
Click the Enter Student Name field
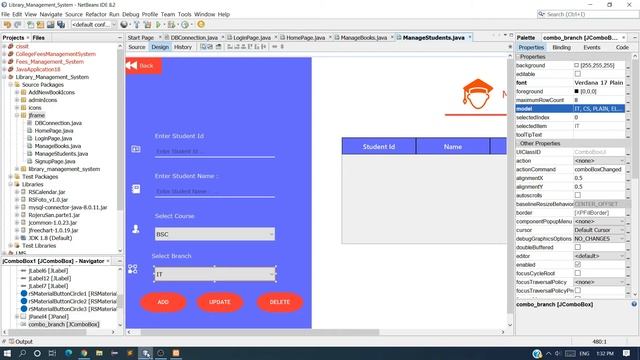coord(215,191)
